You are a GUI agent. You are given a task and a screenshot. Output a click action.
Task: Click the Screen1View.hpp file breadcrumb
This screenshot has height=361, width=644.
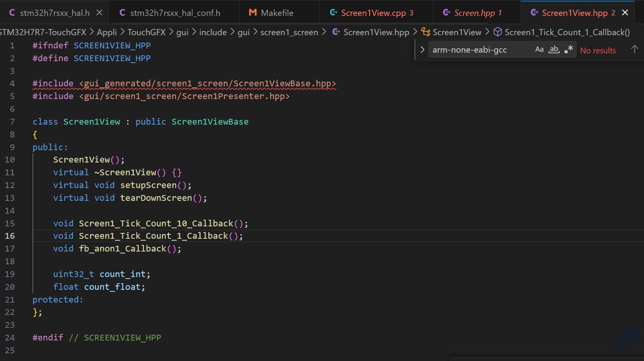[376, 32]
